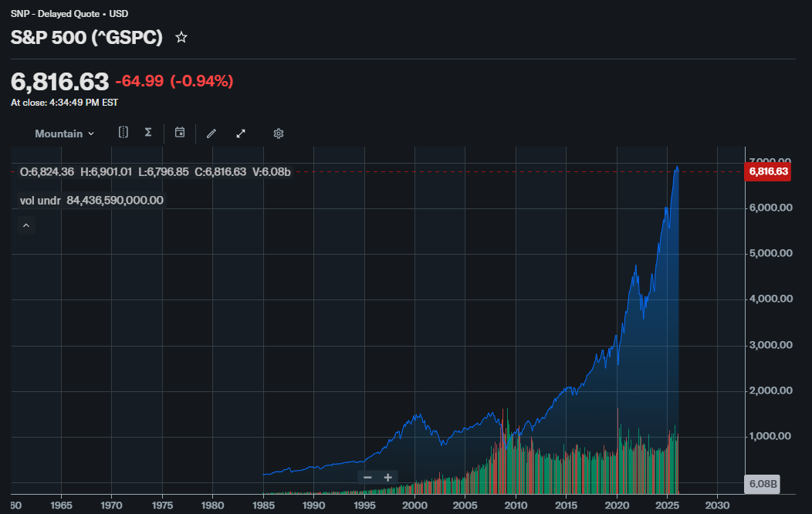
Task: Click the 5,000.00 y-axis label
Action: [771, 253]
